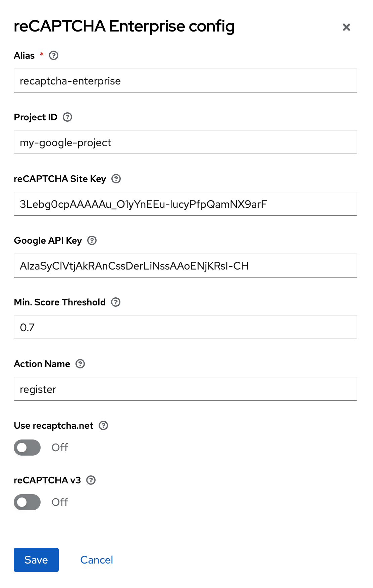
Task: Close the reCAPTCHA Enterprise config dialog
Action: [x=347, y=27]
